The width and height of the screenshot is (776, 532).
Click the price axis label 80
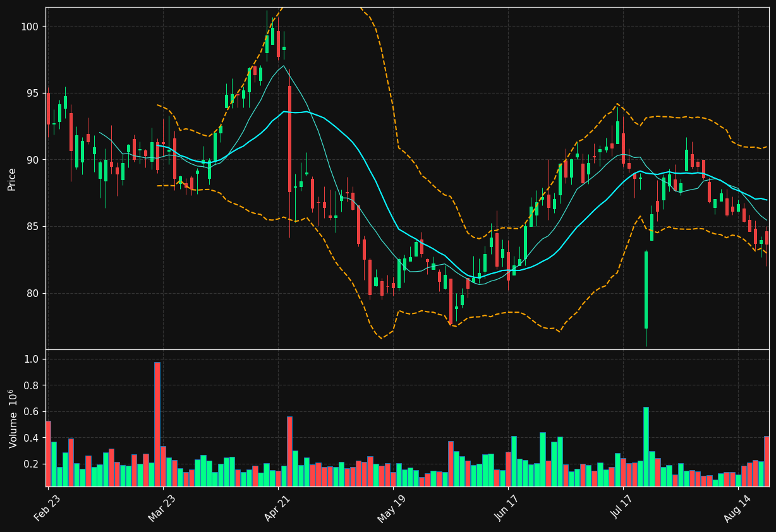pos(32,293)
